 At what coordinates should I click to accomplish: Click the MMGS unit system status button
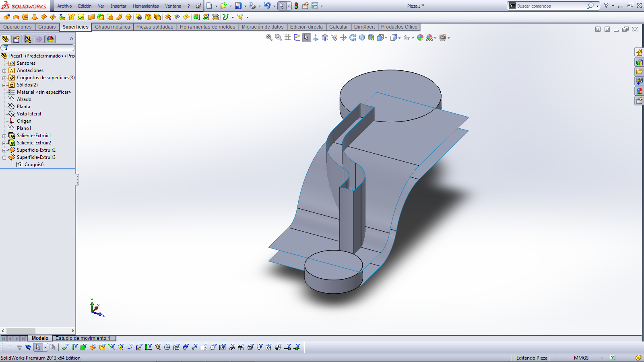click(581, 358)
